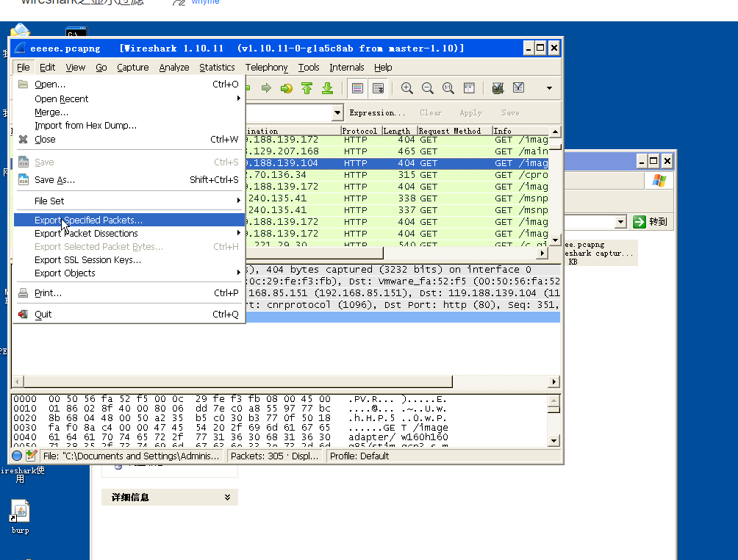Zoom in using the magnifier plus icon

click(x=406, y=88)
